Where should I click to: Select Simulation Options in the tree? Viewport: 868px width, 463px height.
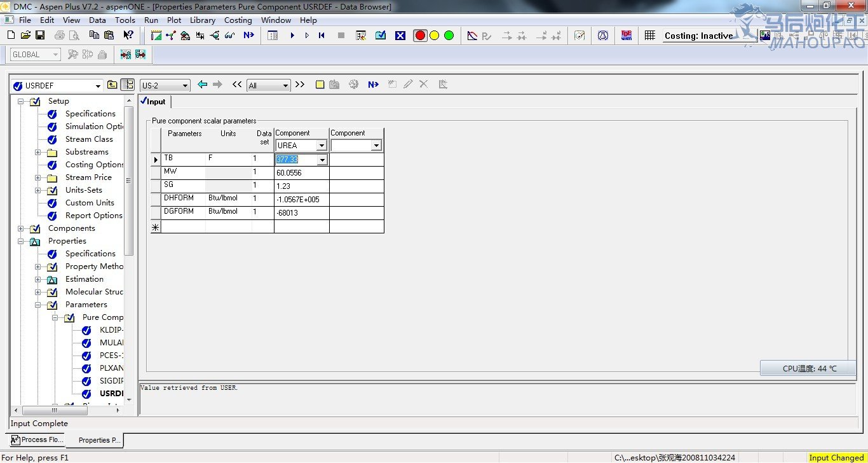[x=94, y=127]
